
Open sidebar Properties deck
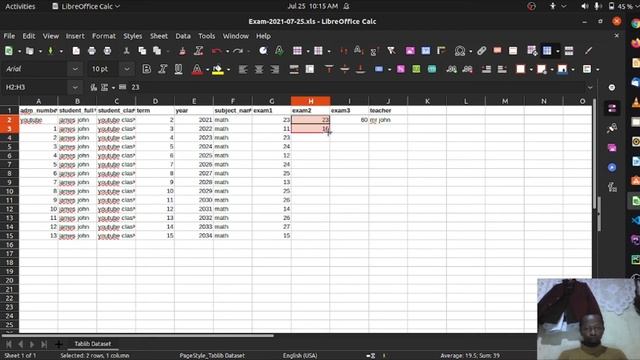tap(612, 108)
